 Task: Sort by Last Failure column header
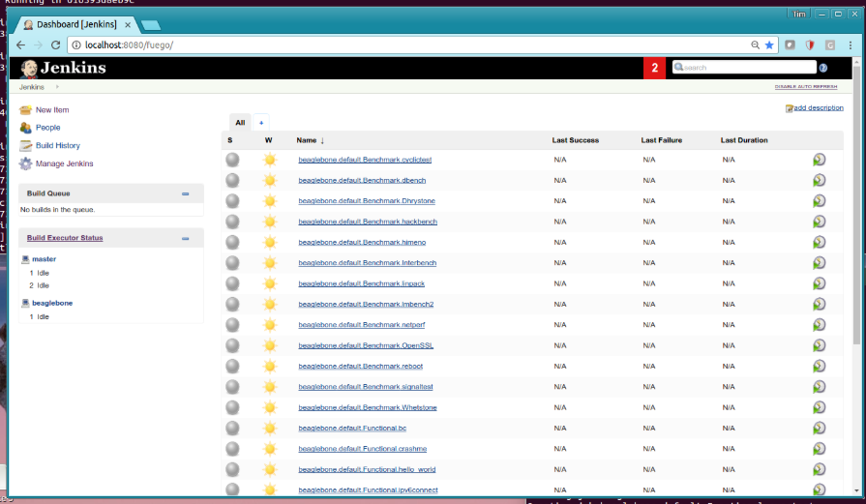[661, 140]
